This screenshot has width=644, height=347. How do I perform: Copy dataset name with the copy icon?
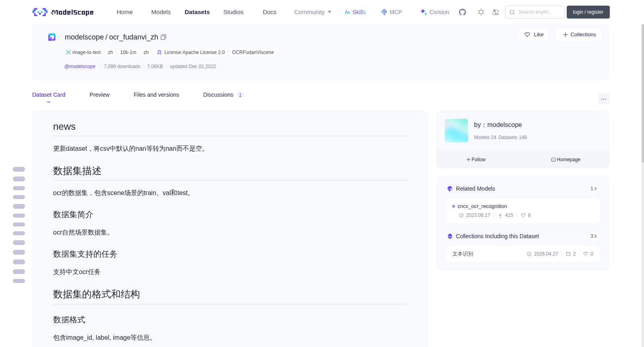163,37
